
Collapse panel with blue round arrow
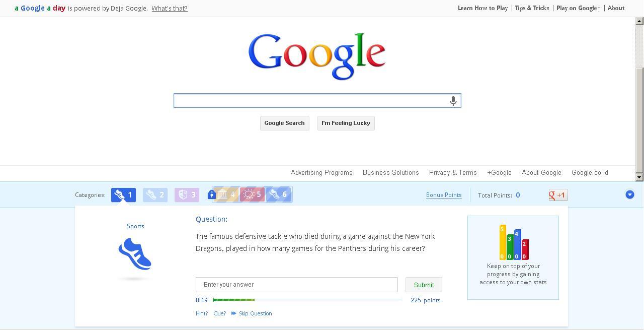630,194
